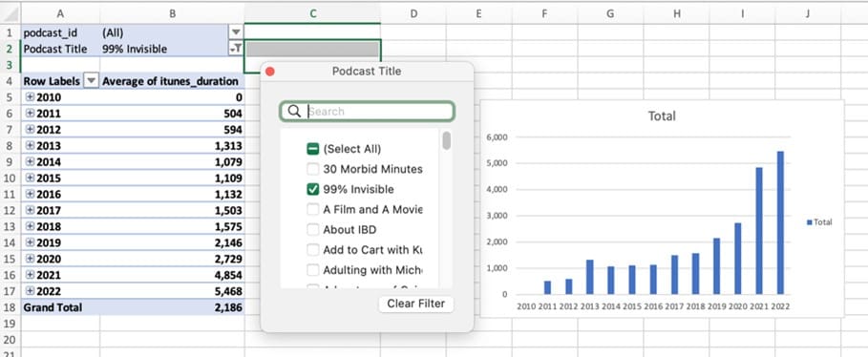Expand the 2016 row group
Viewport: 868px width, 357px height.
click(30, 195)
